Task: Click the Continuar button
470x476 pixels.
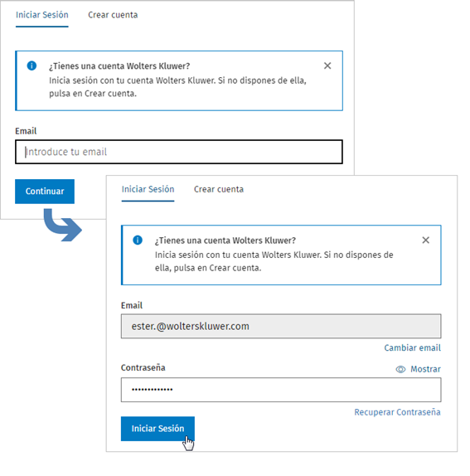Action: [45, 192]
